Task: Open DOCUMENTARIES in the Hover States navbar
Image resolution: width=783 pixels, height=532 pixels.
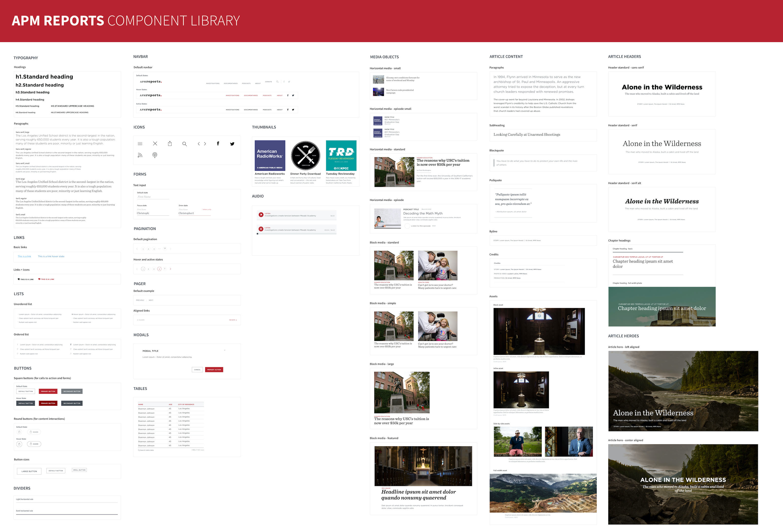Action: point(251,95)
